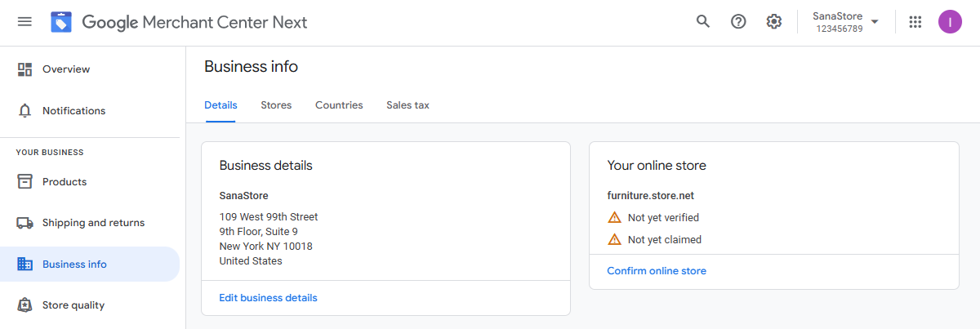Click the Not yet verified warning icon

[x=615, y=217]
